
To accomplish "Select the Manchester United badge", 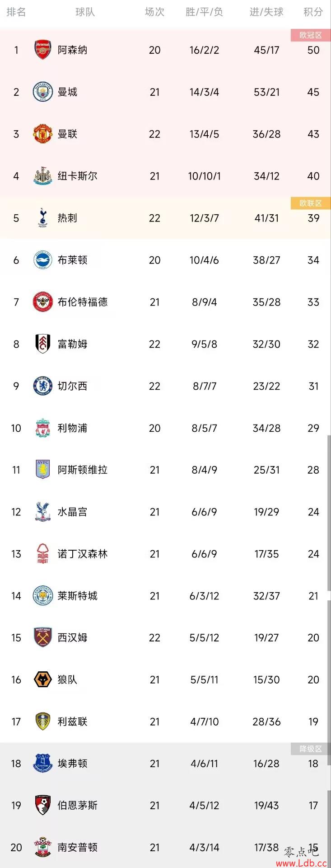I will coord(43,134).
